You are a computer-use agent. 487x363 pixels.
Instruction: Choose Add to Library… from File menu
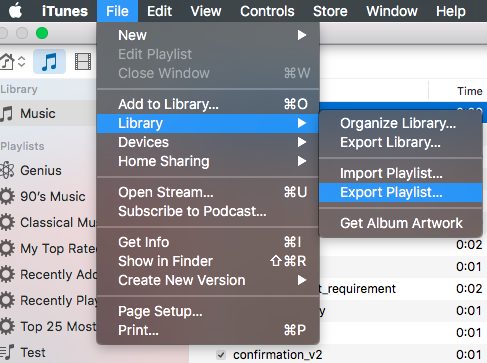208,104
